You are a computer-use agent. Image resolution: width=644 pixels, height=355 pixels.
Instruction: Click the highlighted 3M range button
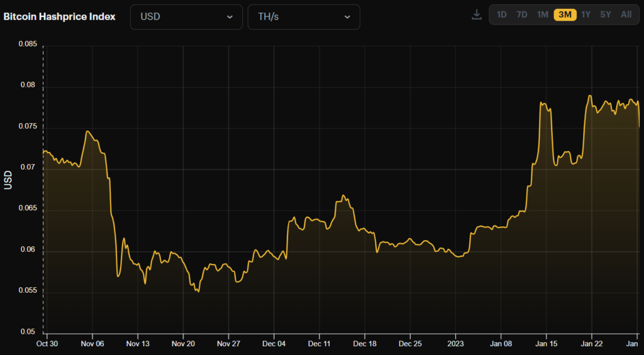click(x=565, y=14)
